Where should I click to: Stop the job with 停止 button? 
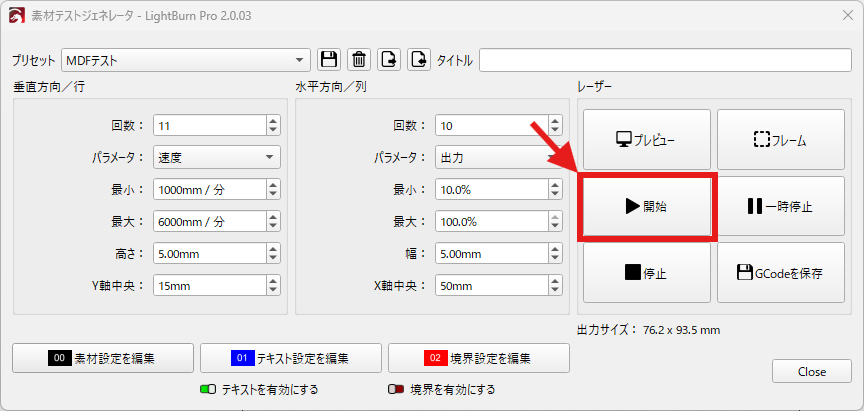click(x=647, y=272)
